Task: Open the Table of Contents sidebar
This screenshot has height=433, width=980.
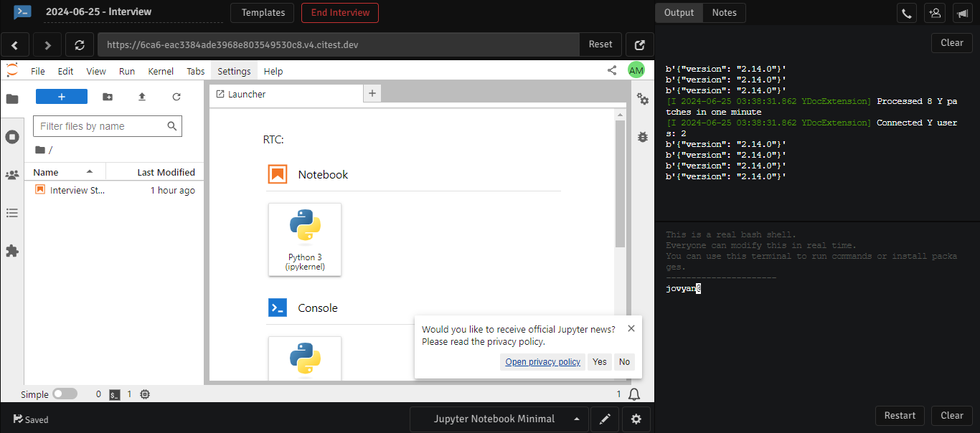Action: (12, 213)
